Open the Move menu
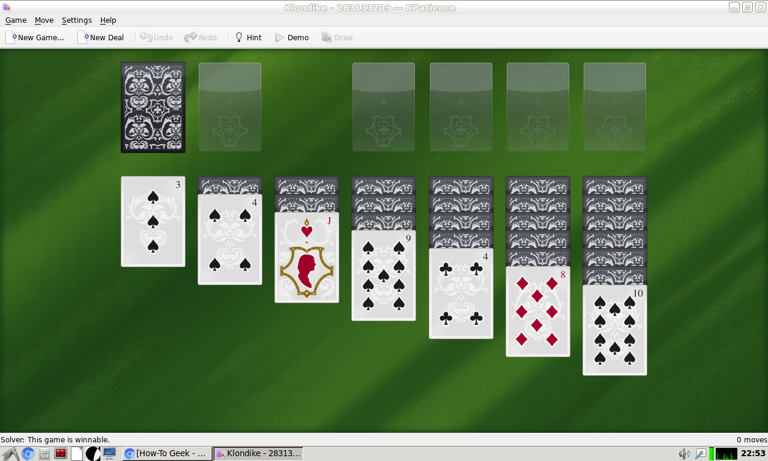This screenshot has width=768, height=461. (44, 20)
